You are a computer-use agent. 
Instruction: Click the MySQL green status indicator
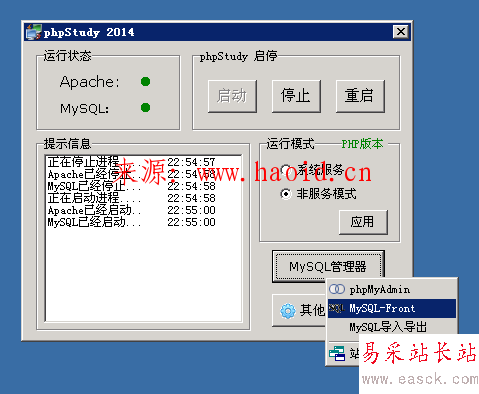(x=145, y=107)
